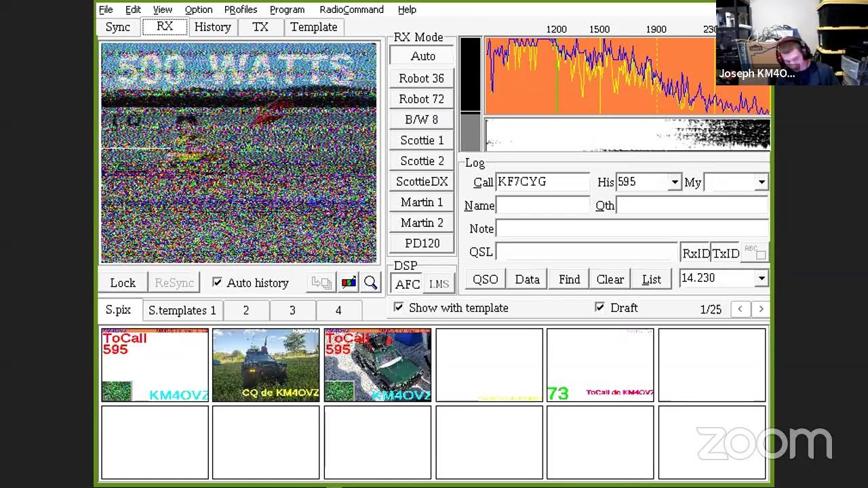The height and width of the screenshot is (488, 868).
Task: Select the CQ de KM4OVZ jeep thumbnail
Action: pyautogui.click(x=266, y=365)
